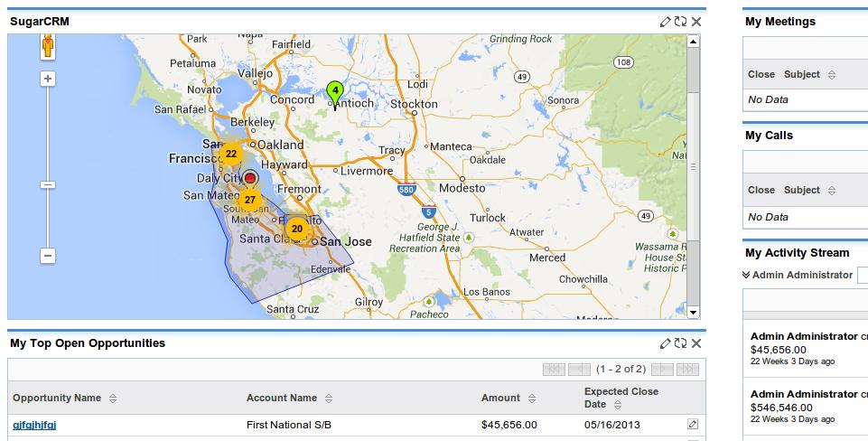Click the Account Name column header
868x441 pixels.
[x=282, y=398]
